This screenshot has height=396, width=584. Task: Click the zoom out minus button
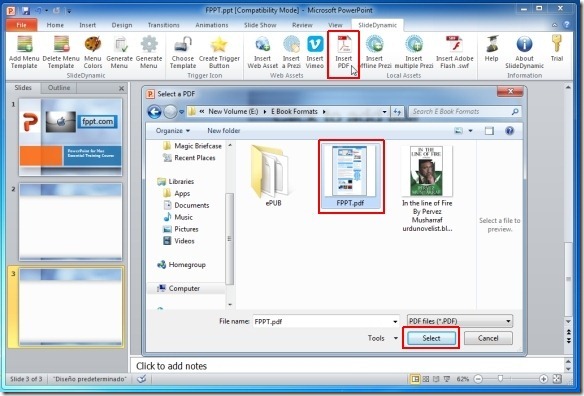point(479,379)
